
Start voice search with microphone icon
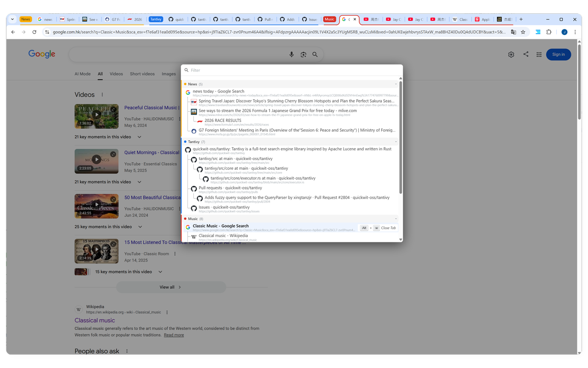(291, 54)
